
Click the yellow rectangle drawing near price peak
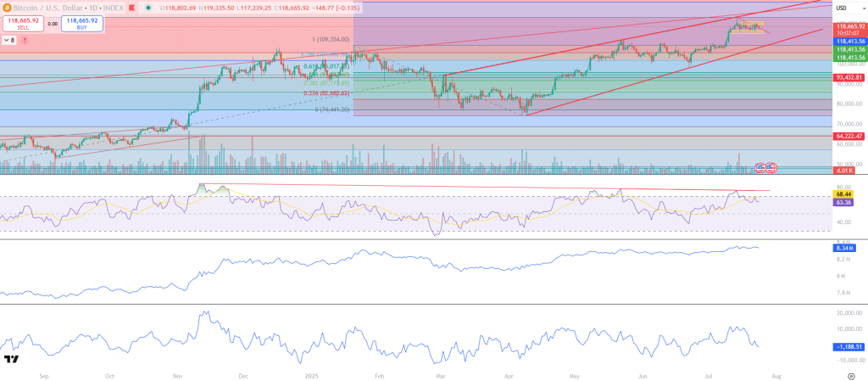pyautogui.click(x=753, y=23)
